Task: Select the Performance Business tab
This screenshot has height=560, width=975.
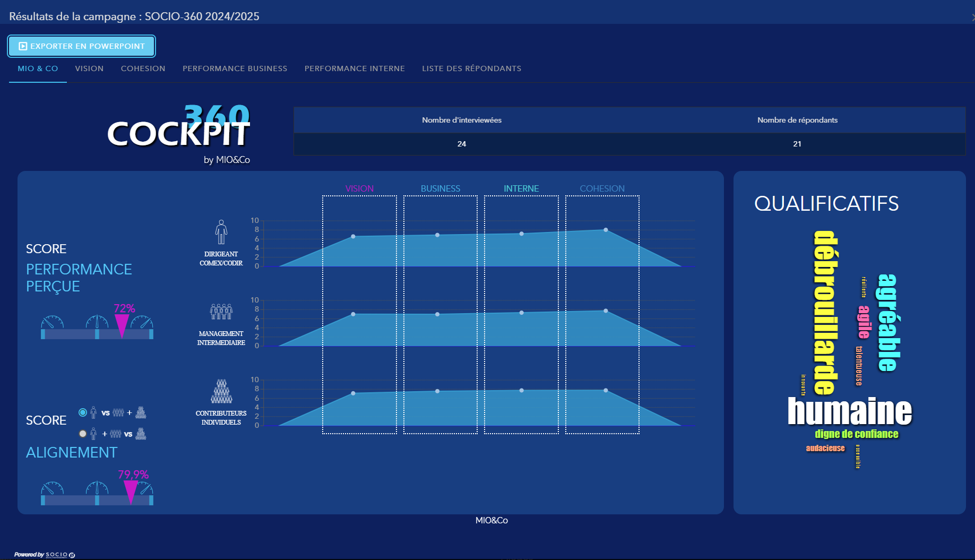Action: pyautogui.click(x=235, y=68)
